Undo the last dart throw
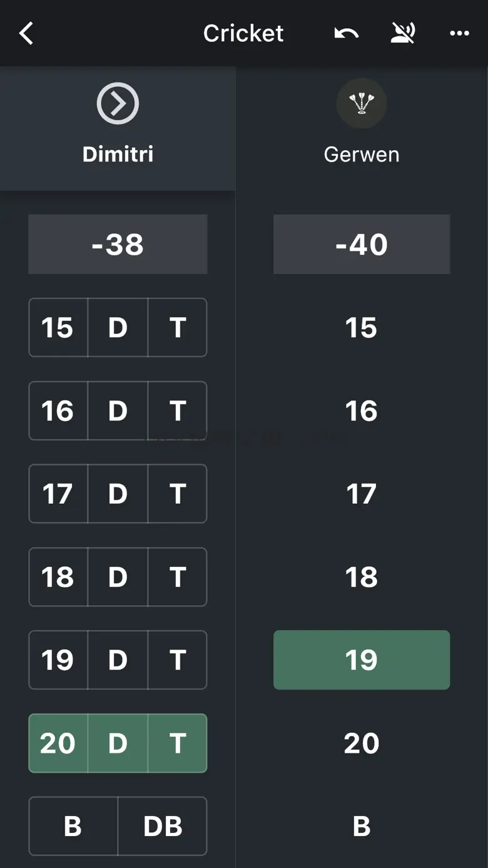The height and width of the screenshot is (868, 488). (x=346, y=33)
